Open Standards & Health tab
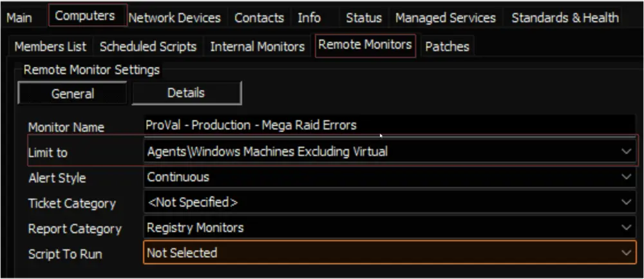The width and height of the screenshot is (644, 279). pyautogui.click(x=565, y=17)
